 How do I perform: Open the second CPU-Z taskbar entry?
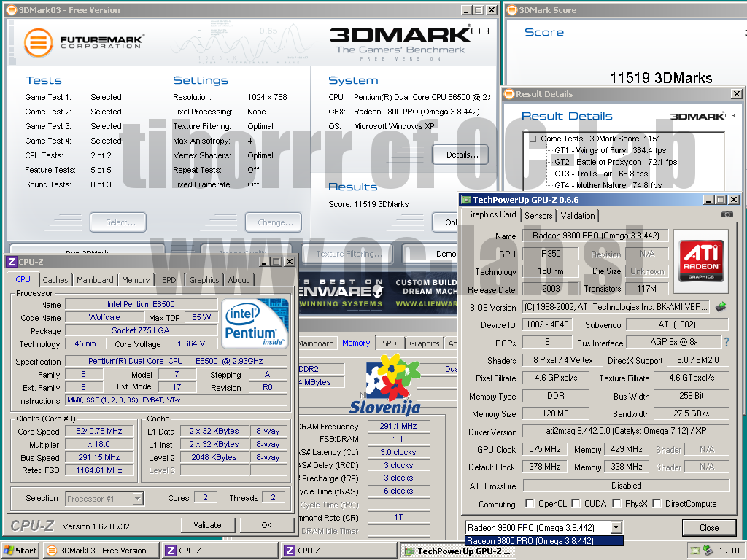[338, 551]
